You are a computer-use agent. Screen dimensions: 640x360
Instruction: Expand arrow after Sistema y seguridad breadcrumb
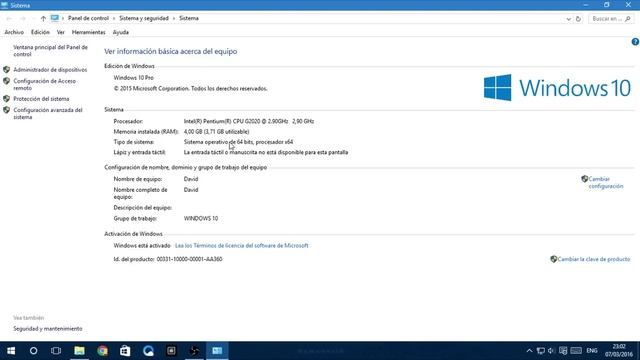[x=174, y=18]
